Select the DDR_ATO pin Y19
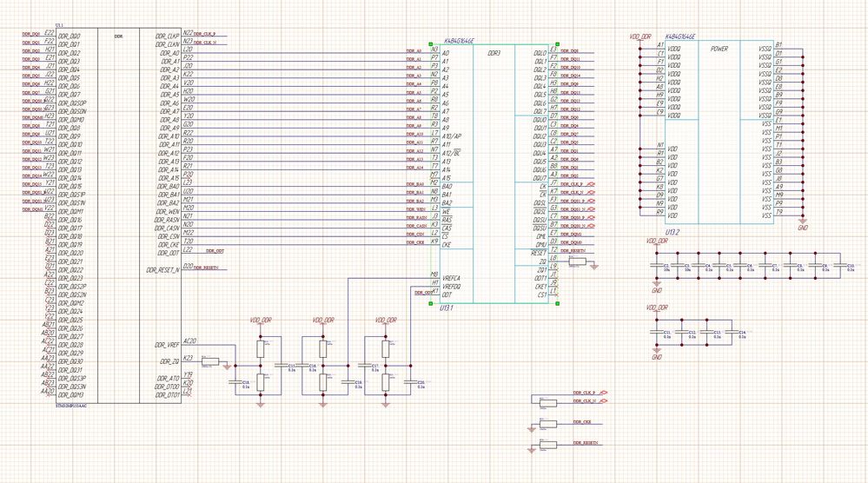This screenshot has height=483, width=868. (189, 374)
